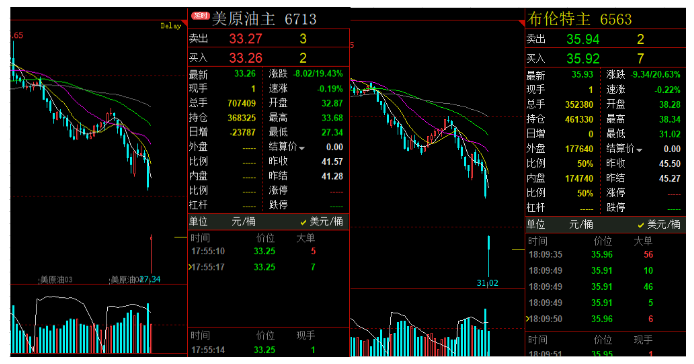Click the 卖出 price 35.94
The height and width of the screenshot is (364, 694).
583,39
